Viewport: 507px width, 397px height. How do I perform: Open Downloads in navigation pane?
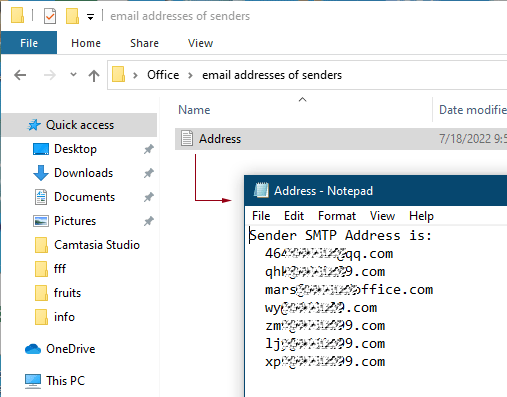[83, 173]
